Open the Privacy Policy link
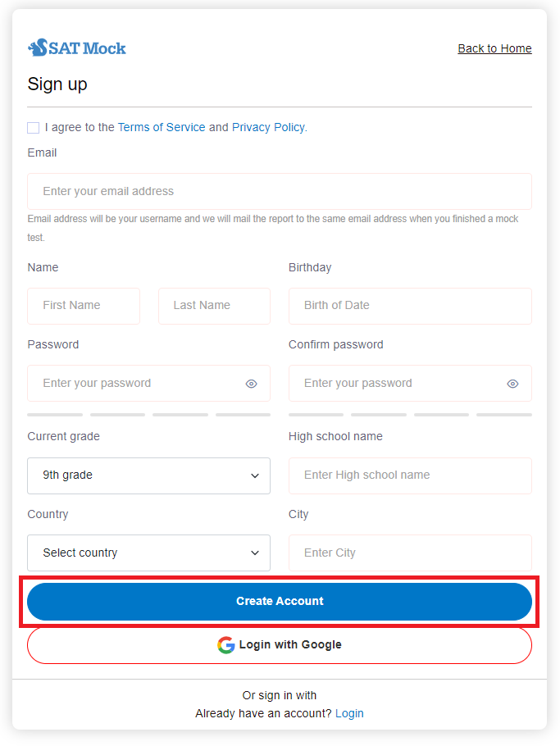The height and width of the screenshot is (746, 560). 268,128
